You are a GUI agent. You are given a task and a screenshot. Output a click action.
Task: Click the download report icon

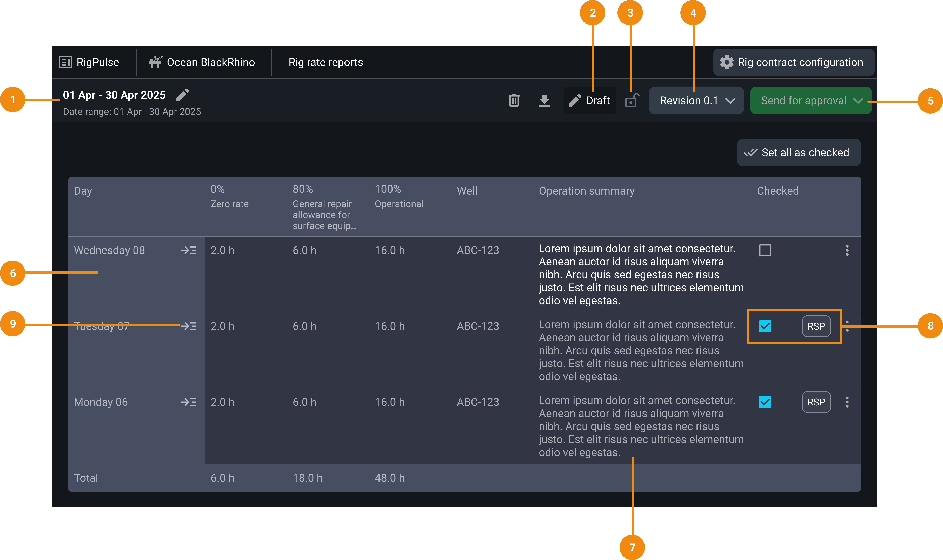click(x=544, y=100)
